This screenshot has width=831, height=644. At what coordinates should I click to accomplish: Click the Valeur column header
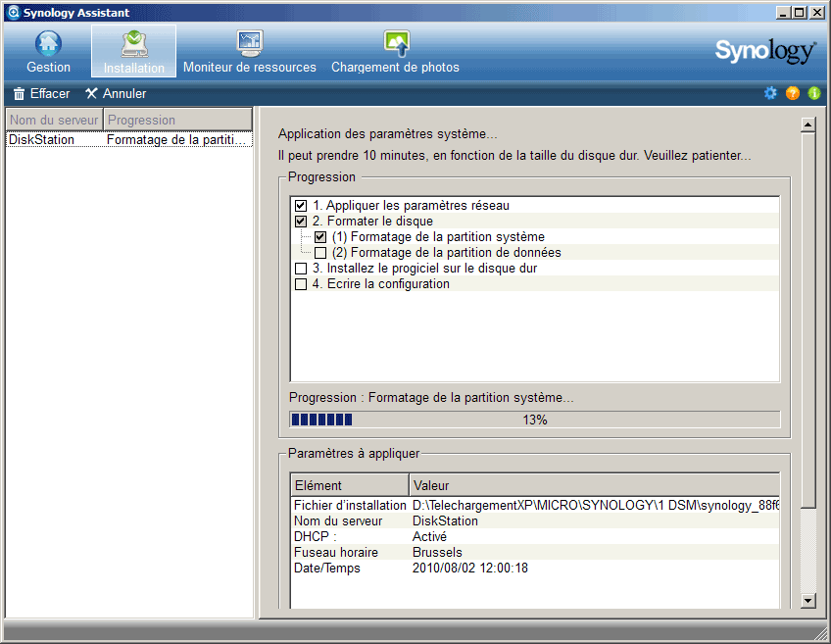point(594,485)
